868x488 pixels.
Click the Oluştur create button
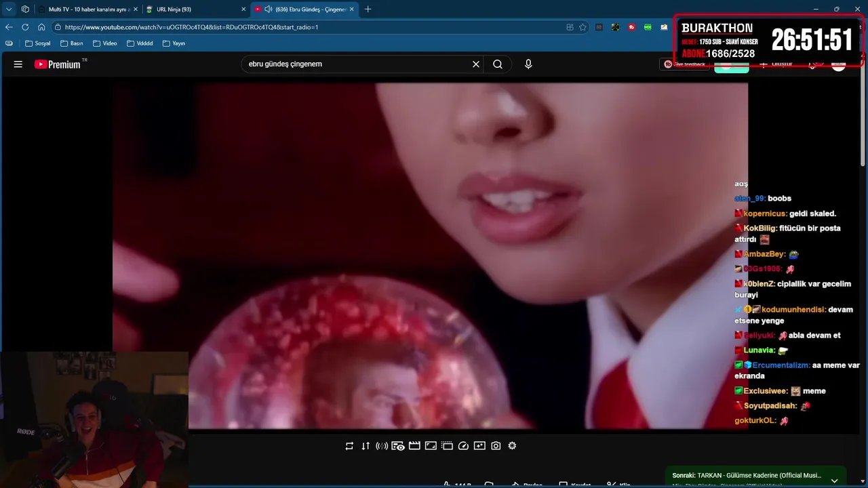pos(776,64)
